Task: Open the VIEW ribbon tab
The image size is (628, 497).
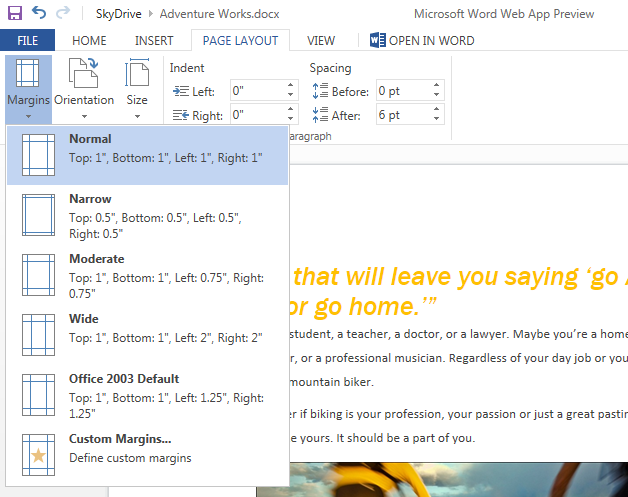Action: pyautogui.click(x=321, y=41)
